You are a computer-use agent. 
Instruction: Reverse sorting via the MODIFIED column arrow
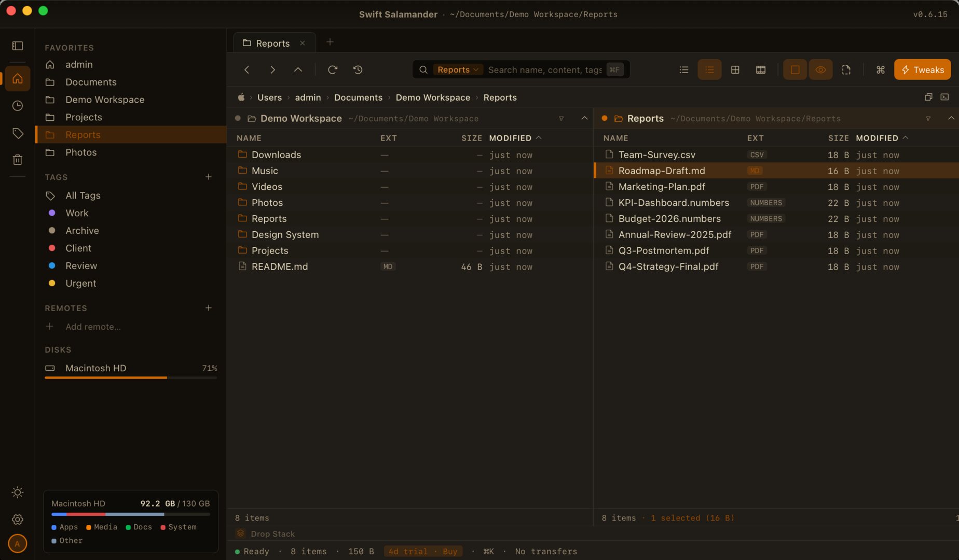click(906, 138)
